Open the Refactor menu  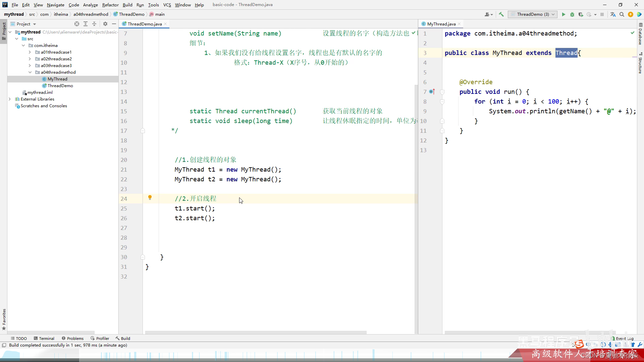click(110, 5)
